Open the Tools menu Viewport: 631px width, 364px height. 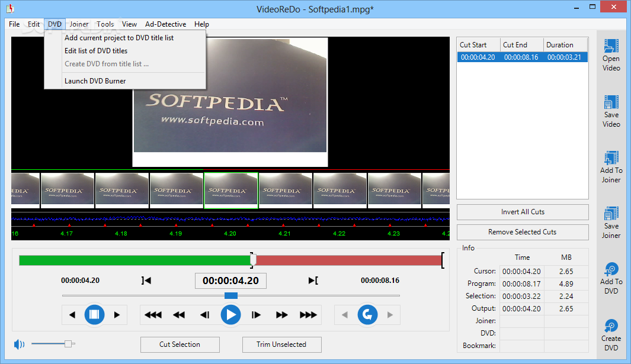coord(105,24)
